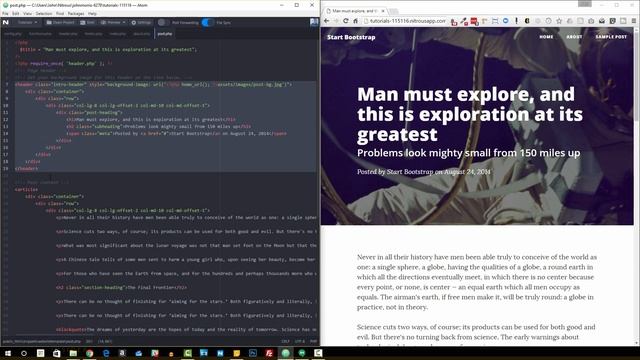This screenshot has width=640, height=360.
Task: Click the Cortana circle on the taskbar
Action: click(24, 353)
